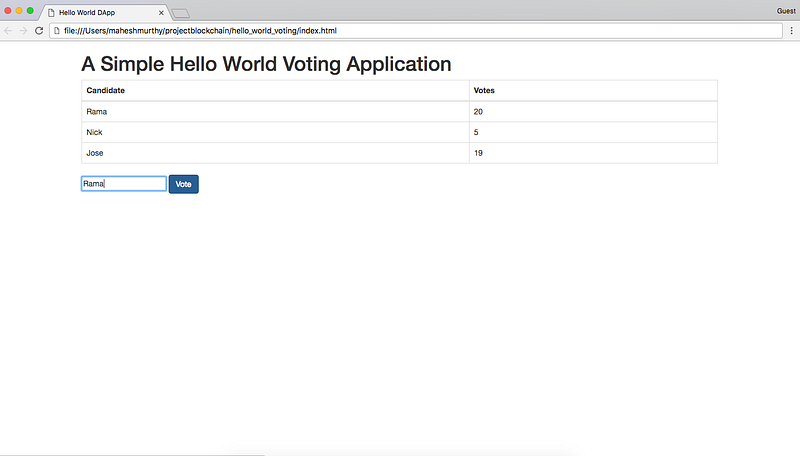Click Rama's vote count 20
The width and height of the screenshot is (800, 456).
(x=593, y=112)
